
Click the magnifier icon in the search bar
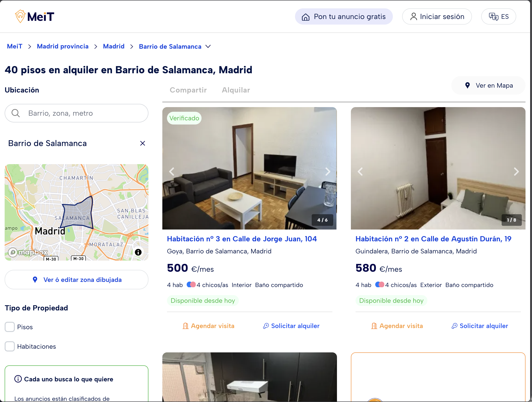click(15, 113)
